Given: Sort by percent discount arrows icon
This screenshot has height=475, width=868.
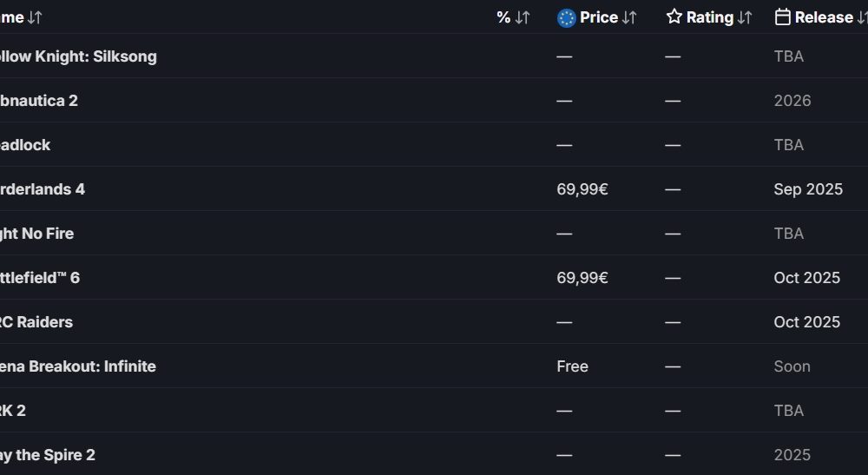Looking at the screenshot, I should click(522, 17).
